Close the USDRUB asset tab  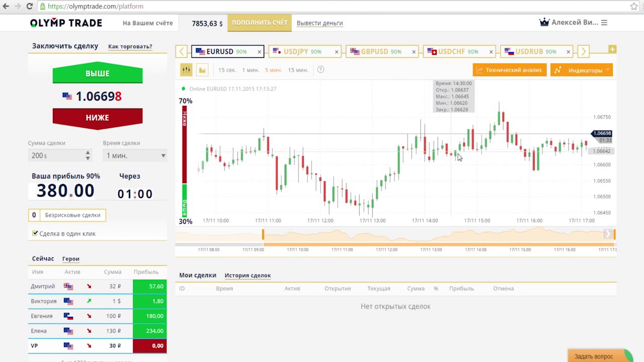click(x=569, y=52)
